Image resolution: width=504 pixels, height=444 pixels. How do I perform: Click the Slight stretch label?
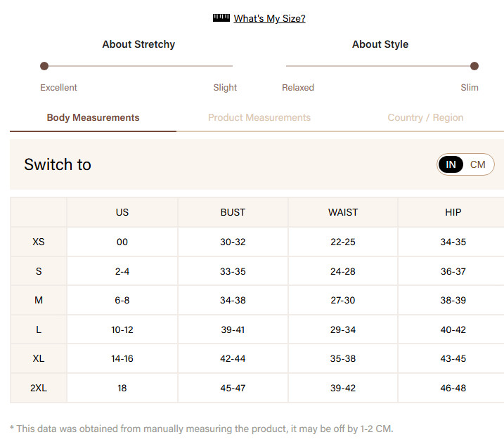(x=225, y=87)
